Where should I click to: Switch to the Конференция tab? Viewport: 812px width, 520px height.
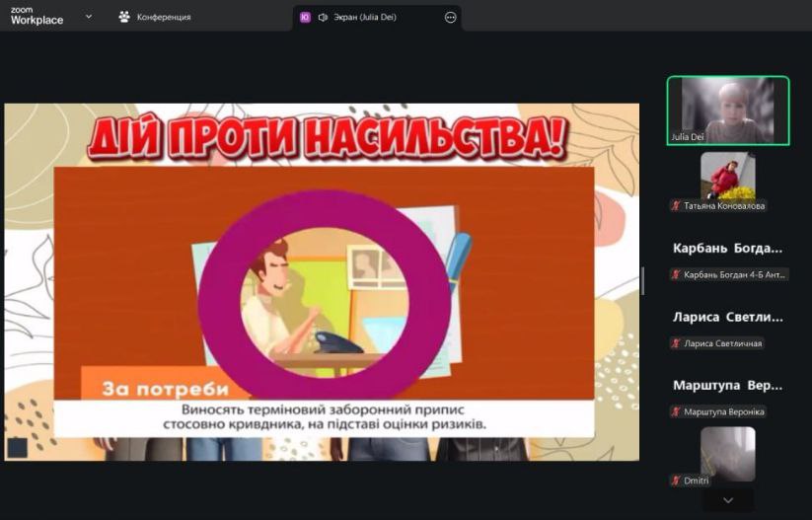point(164,17)
